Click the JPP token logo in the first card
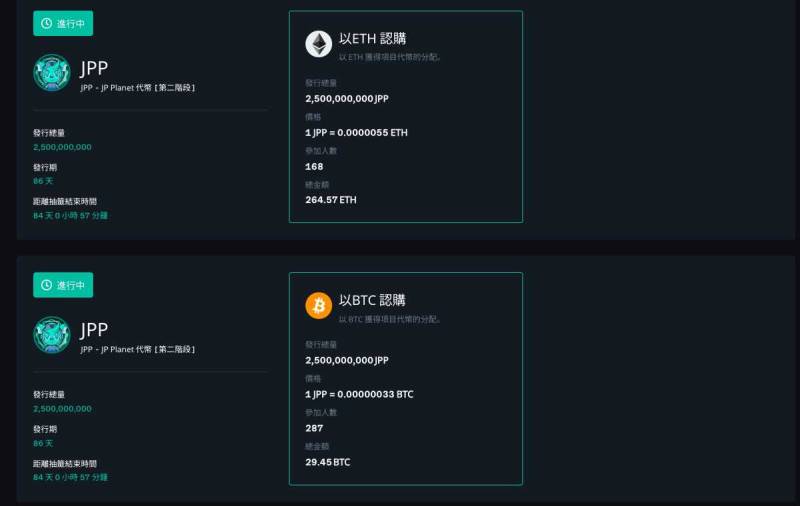The width and height of the screenshot is (800, 506). point(52,73)
